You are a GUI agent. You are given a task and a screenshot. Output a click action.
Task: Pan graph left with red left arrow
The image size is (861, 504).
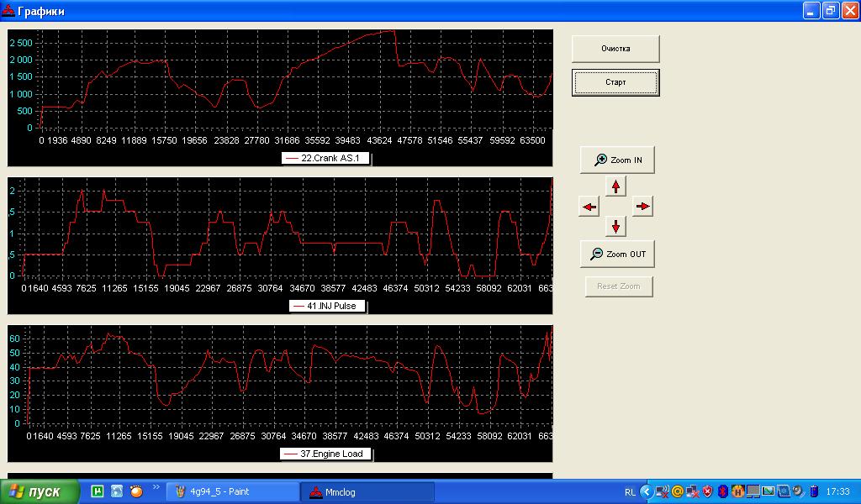coord(589,207)
